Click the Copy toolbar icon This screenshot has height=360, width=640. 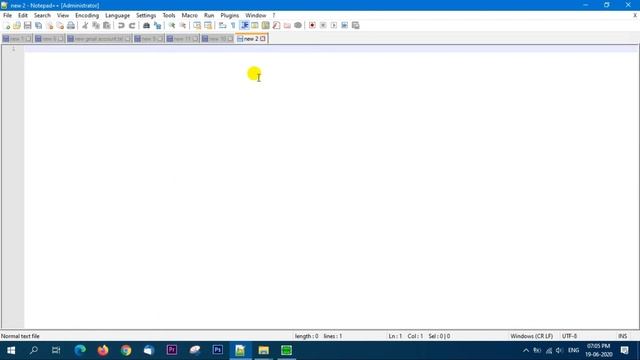coord(96,25)
